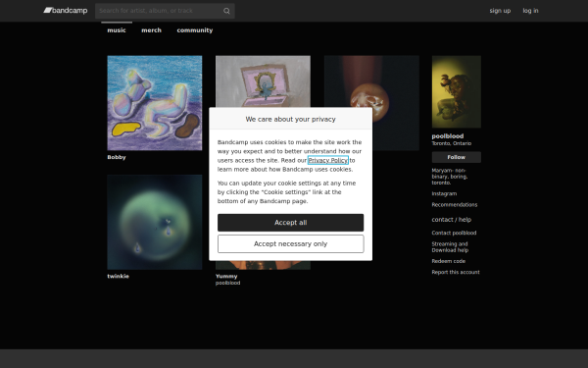Click the search magnifier icon
Viewport: 588px width, 368px height.
click(226, 11)
